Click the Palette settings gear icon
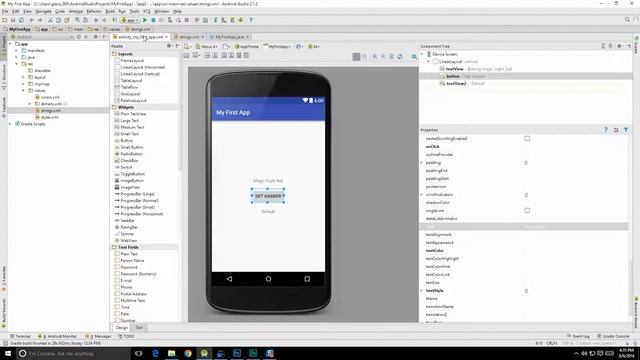The width and height of the screenshot is (640, 360). click(169, 46)
